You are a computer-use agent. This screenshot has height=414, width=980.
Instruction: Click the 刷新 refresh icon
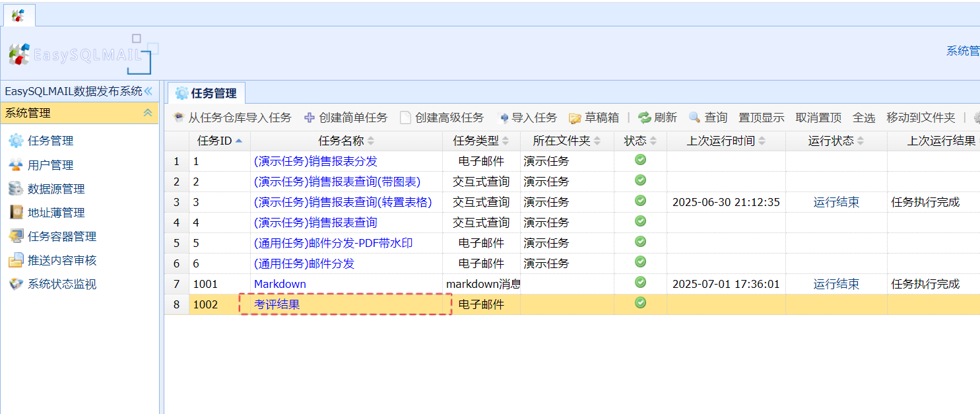(644, 118)
